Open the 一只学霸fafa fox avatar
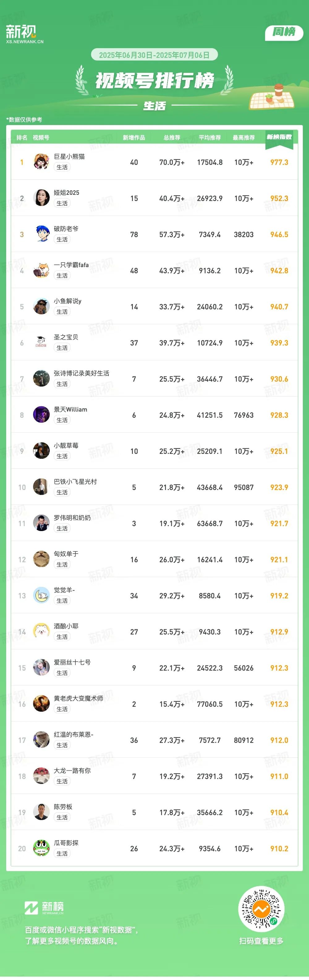The height and width of the screenshot is (980, 309). pos(41,270)
